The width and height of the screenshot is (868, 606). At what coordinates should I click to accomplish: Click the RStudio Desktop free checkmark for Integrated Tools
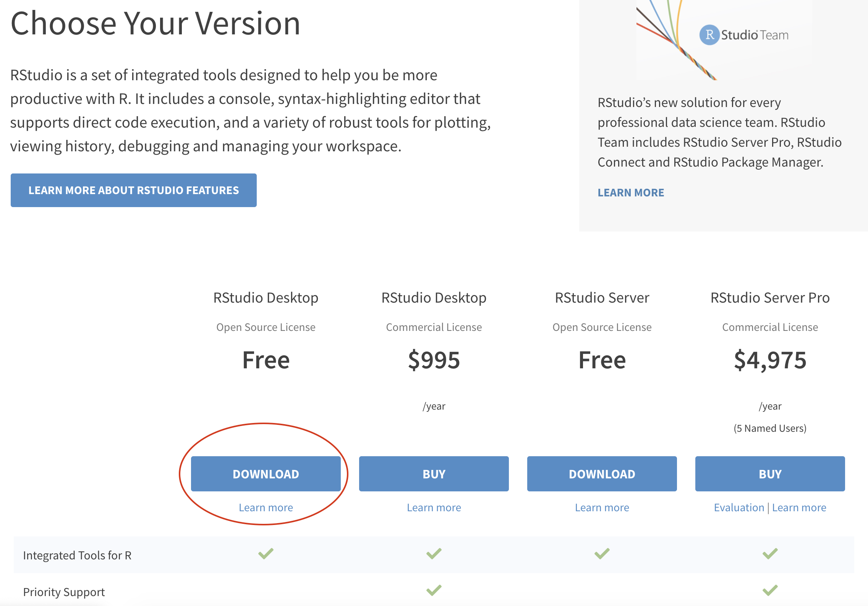(x=266, y=554)
